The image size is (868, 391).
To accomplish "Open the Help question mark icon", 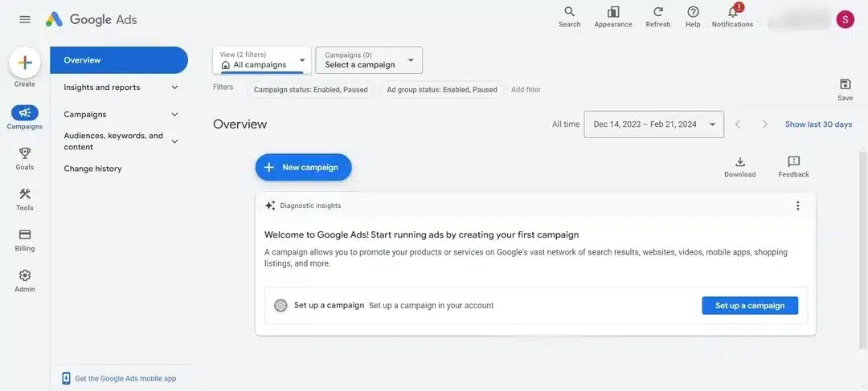I will click(x=693, y=11).
